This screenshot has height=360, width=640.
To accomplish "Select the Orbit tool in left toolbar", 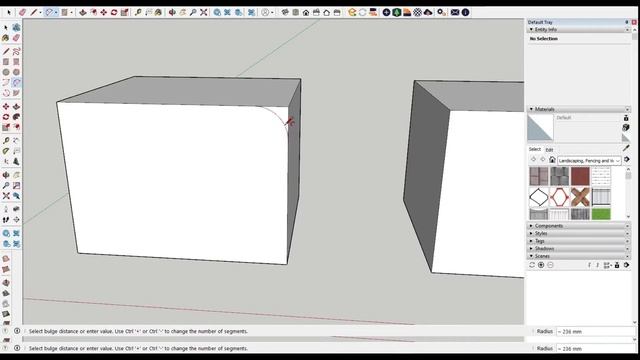I will (x=6, y=175).
